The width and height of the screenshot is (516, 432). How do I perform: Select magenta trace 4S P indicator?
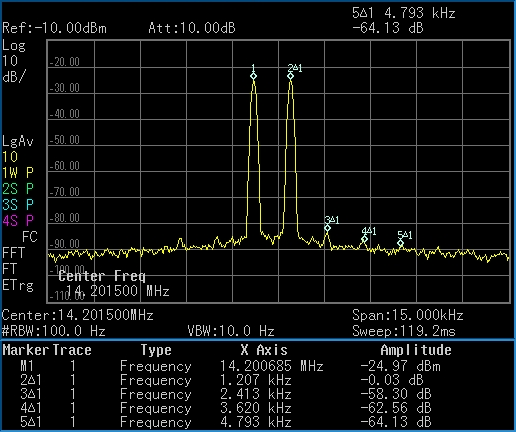pos(18,221)
